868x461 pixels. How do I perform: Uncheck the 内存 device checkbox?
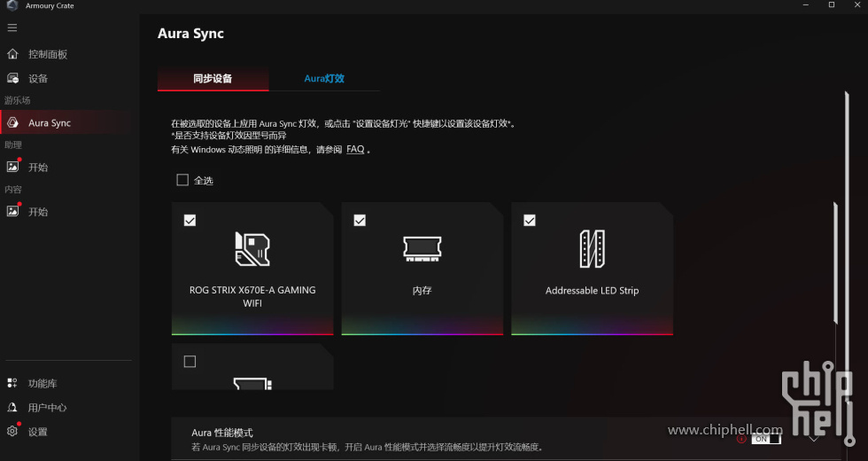[360, 221]
